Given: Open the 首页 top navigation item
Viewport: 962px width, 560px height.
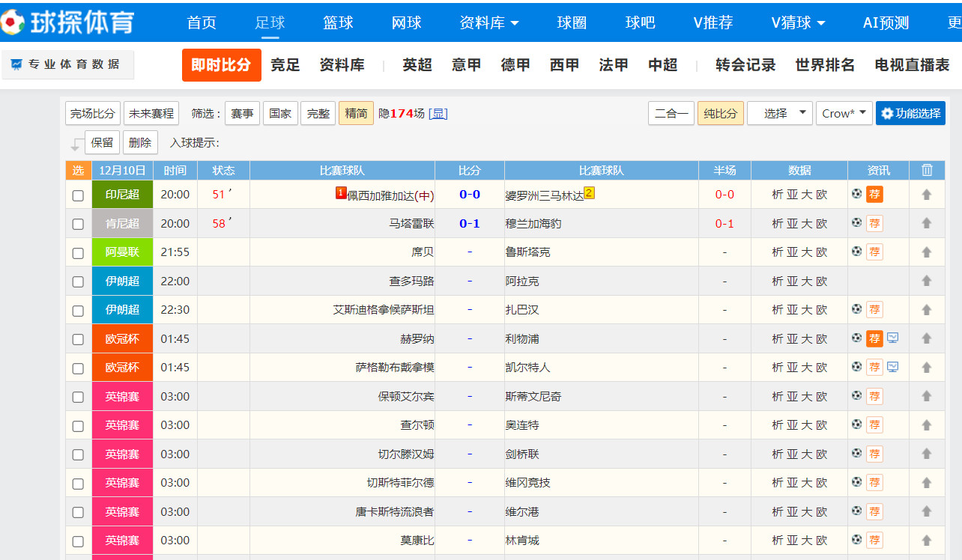Looking at the screenshot, I should tap(202, 22).
